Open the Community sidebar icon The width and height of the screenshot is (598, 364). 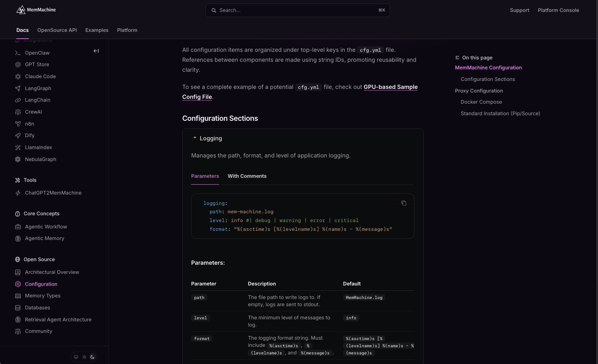18,331
